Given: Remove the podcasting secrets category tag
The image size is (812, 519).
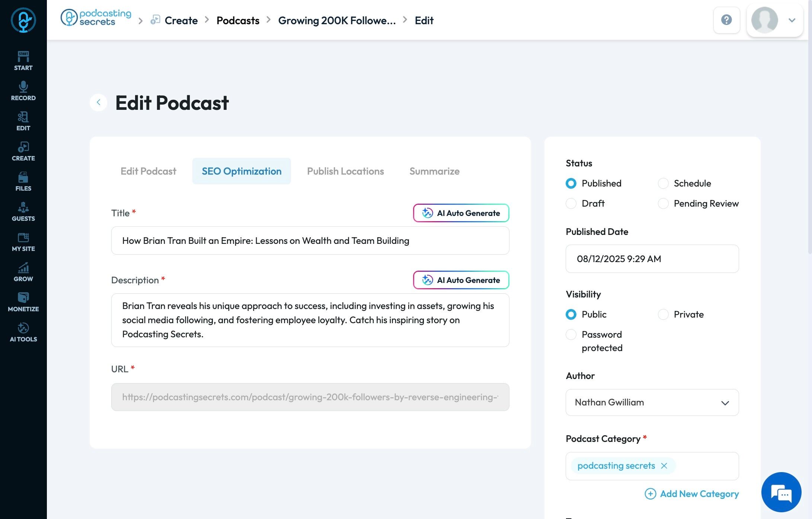Looking at the screenshot, I should click(x=664, y=466).
